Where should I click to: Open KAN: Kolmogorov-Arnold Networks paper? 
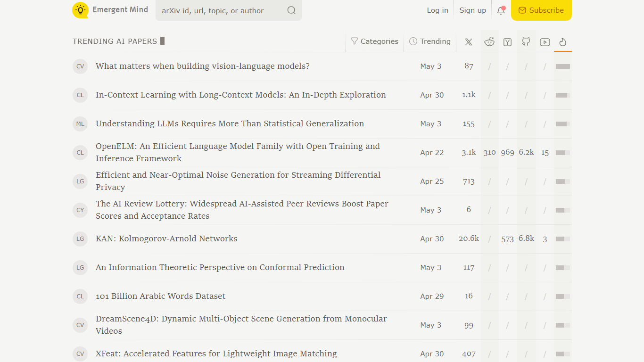coord(166,239)
